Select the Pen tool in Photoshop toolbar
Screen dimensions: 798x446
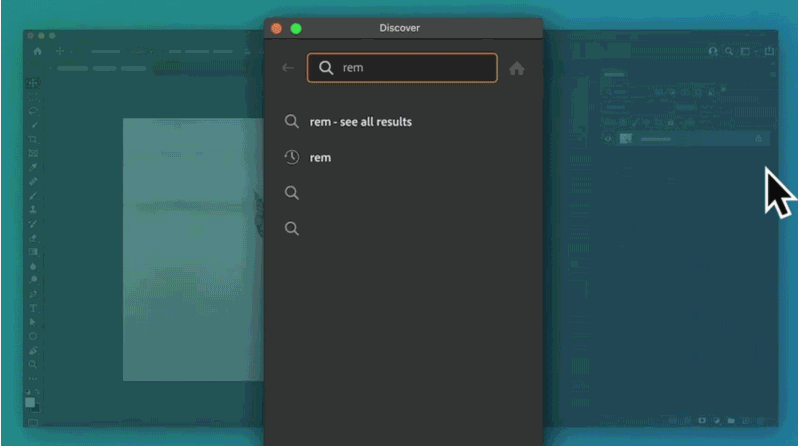[33, 294]
